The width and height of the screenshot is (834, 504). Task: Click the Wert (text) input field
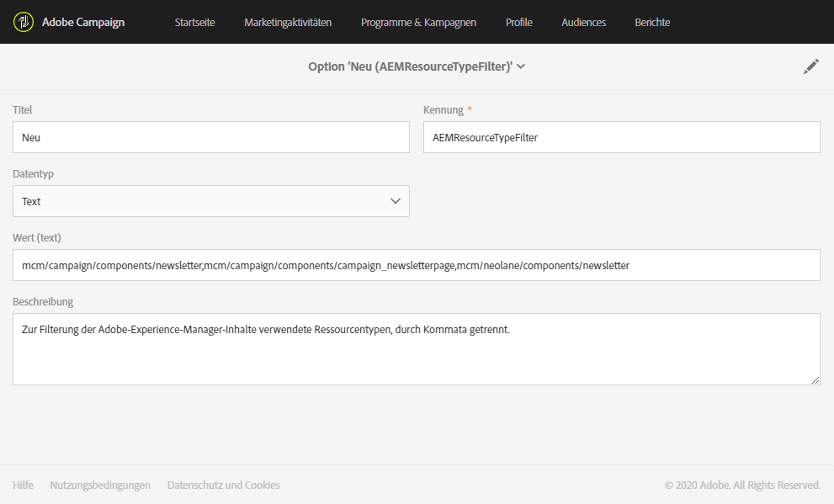coord(417,265)
